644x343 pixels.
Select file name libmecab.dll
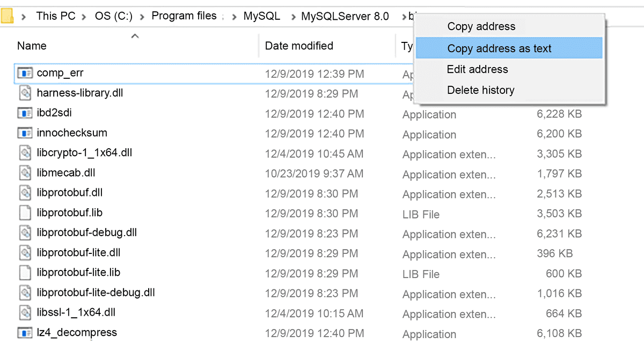(x=66, y=172)
